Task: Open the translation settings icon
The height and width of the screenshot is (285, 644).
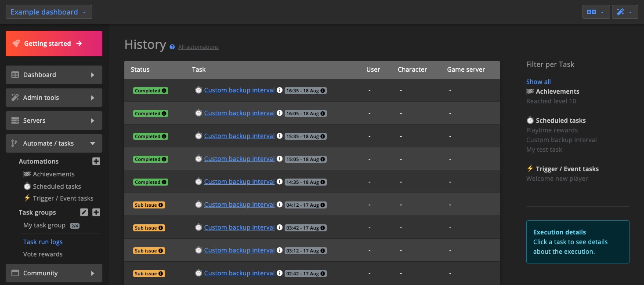Action: point(592,12)
